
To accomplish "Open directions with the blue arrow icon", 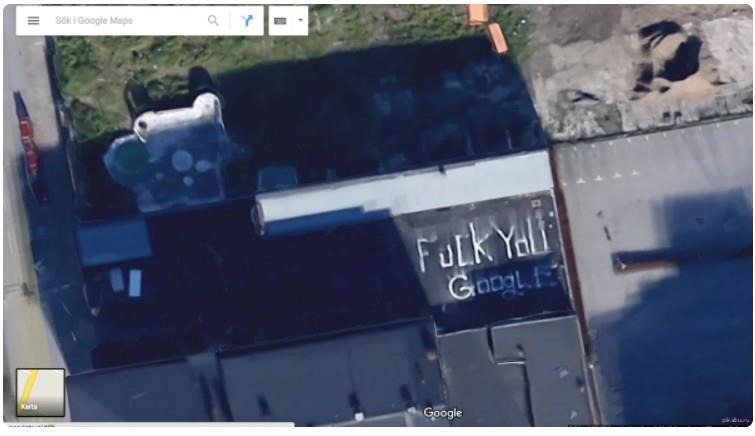I will [x=247, y=21].
